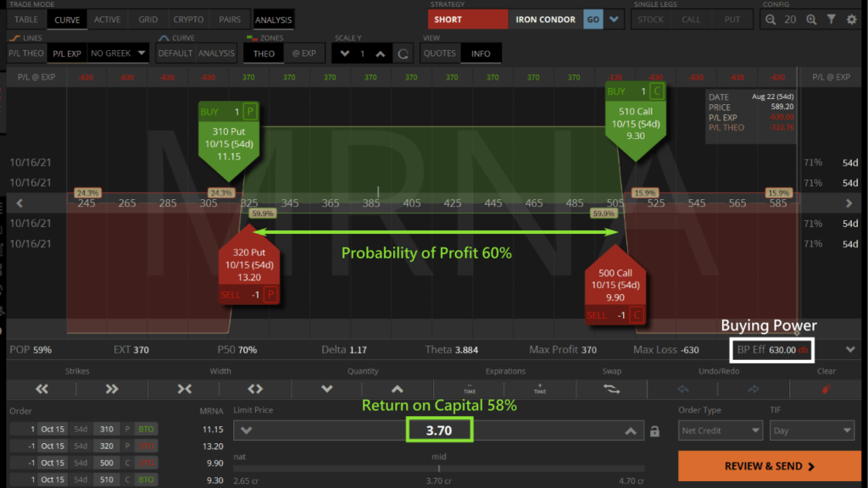Screen dimensions: 868x488
Task: Switch zones to @ EXP mode
Action: (304, 53)
